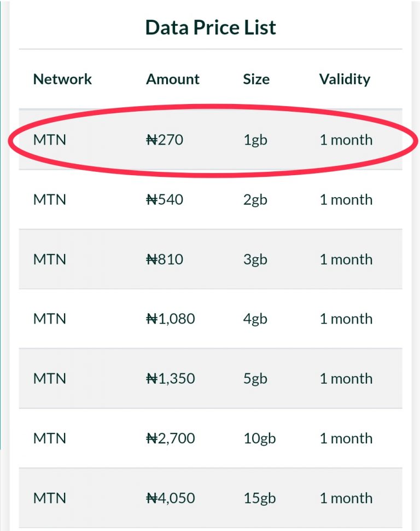
Task: Click the ₦540 amount cell
Action: pos(165,200)
